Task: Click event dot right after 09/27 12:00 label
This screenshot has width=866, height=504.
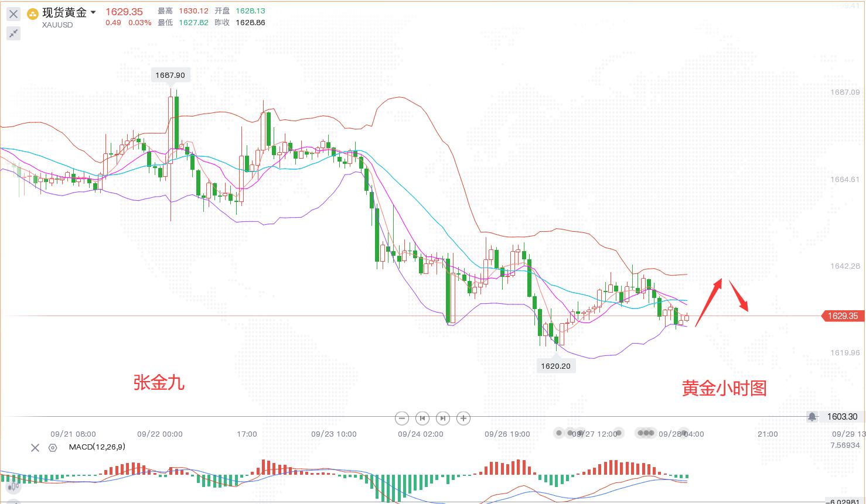Action: point(620,433)
